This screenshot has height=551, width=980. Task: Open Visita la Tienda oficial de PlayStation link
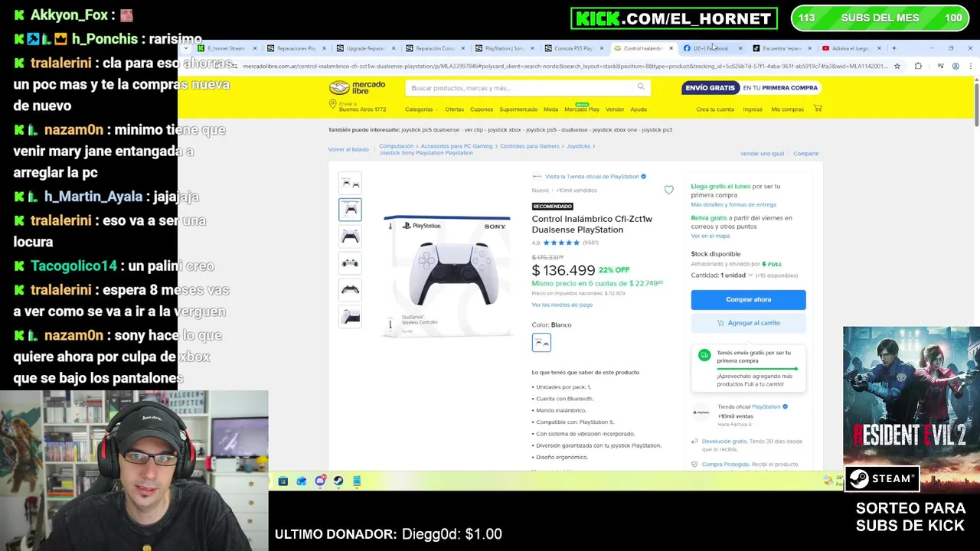click(592, 177)
